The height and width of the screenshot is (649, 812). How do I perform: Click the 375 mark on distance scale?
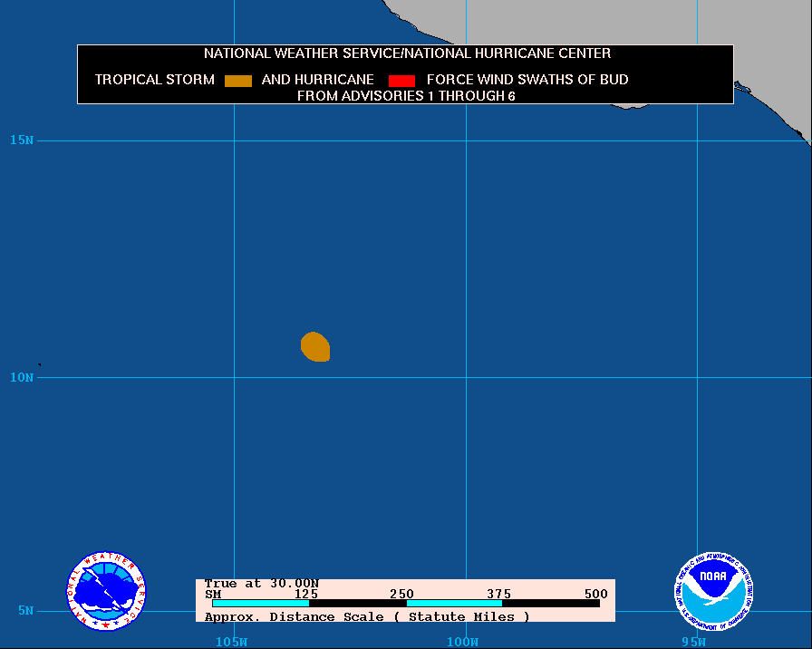tap(498, 594)
